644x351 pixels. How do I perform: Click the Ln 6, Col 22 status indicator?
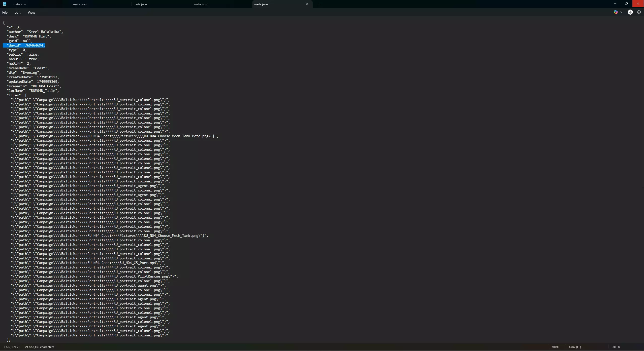click(12, 347)
